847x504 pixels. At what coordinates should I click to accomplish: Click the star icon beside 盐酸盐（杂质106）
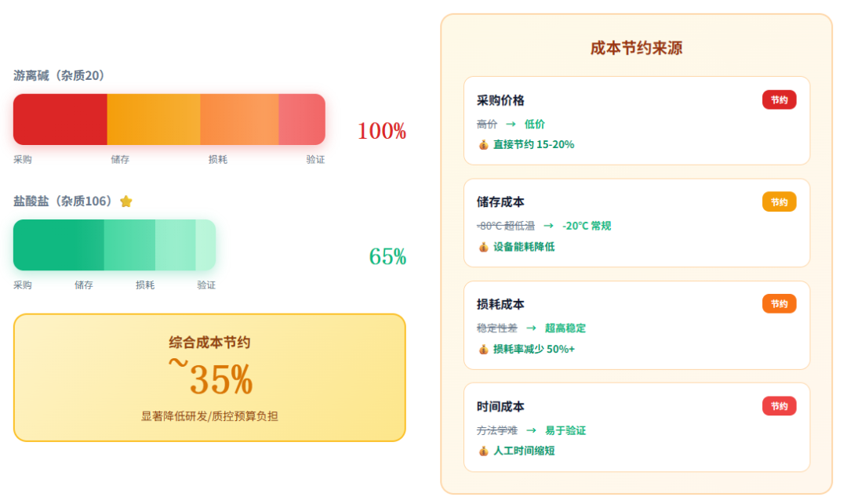pyautogui.click(x=126, y=201)
